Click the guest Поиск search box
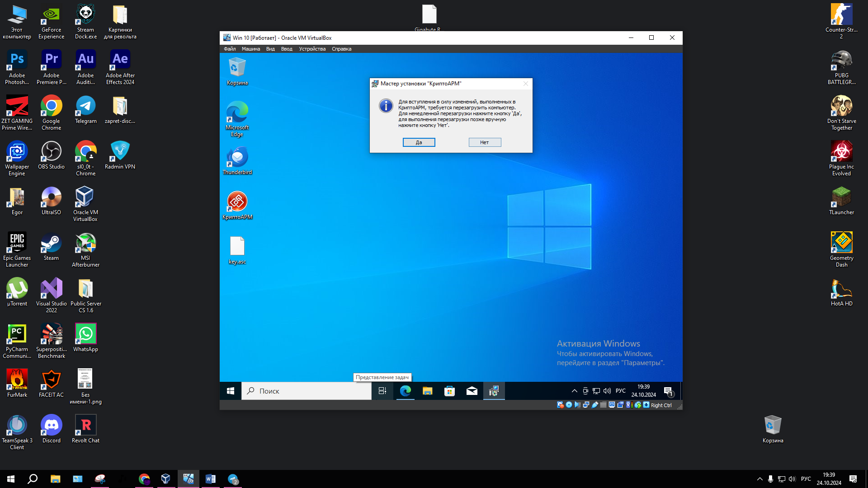 pos(307,391)
